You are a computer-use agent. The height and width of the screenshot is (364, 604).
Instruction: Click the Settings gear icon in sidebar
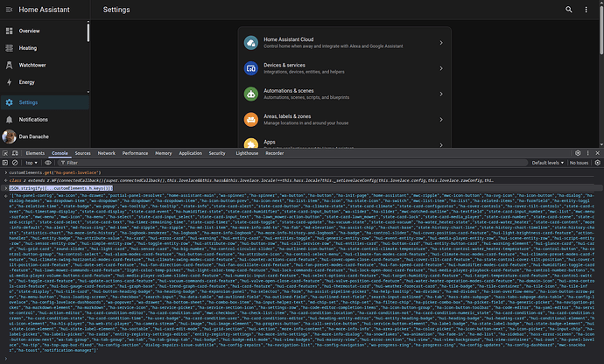pos(10,102)
